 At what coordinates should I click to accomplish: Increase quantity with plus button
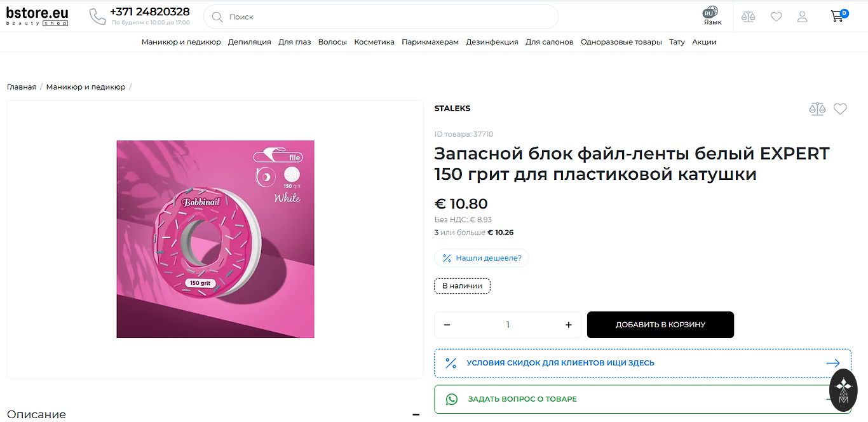point(568,325)
